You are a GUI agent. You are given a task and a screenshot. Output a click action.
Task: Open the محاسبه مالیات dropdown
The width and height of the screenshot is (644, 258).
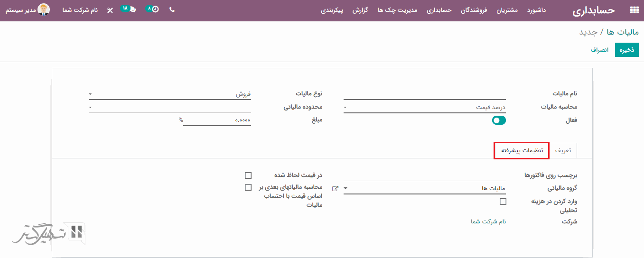pyautogui.click(x=424, y=108)
